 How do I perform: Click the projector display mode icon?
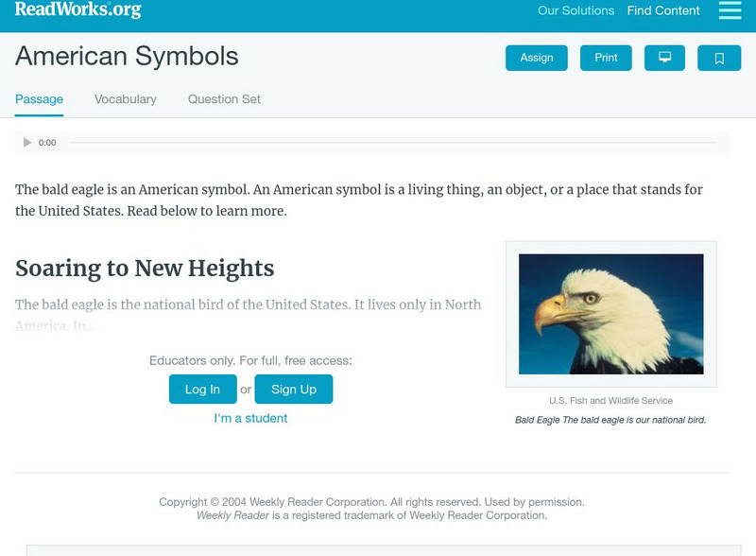pos(664,58)
